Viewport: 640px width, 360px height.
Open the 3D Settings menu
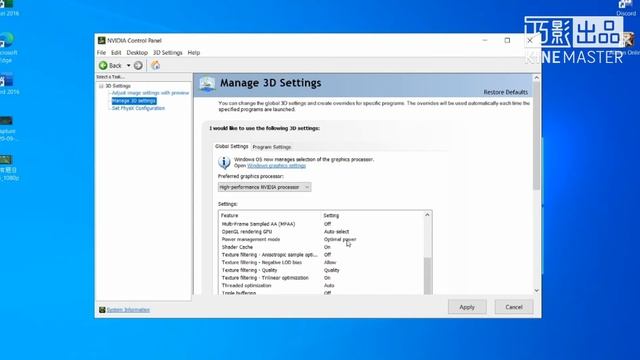tap(167, 53)
